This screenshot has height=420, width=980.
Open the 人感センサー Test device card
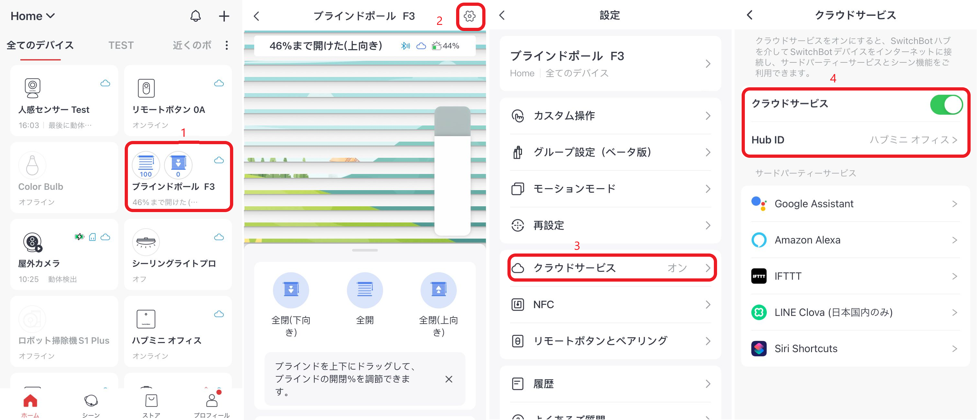(64, 101)
